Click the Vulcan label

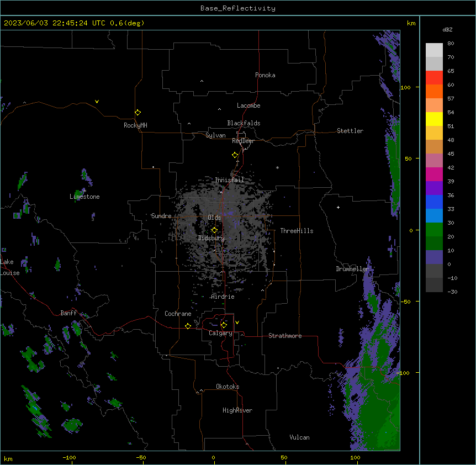point(299,437)
